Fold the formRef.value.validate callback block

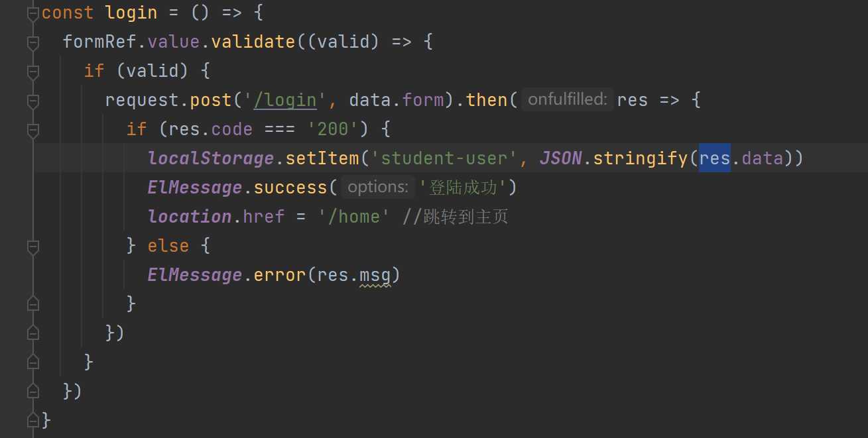[32, 42]
